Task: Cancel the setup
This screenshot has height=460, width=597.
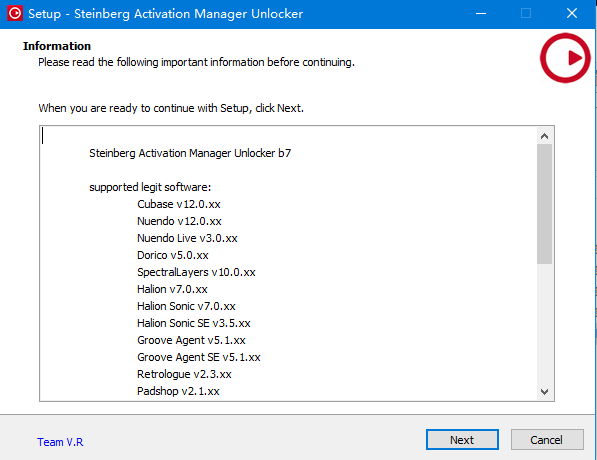Action: click(x=547, y=440)
